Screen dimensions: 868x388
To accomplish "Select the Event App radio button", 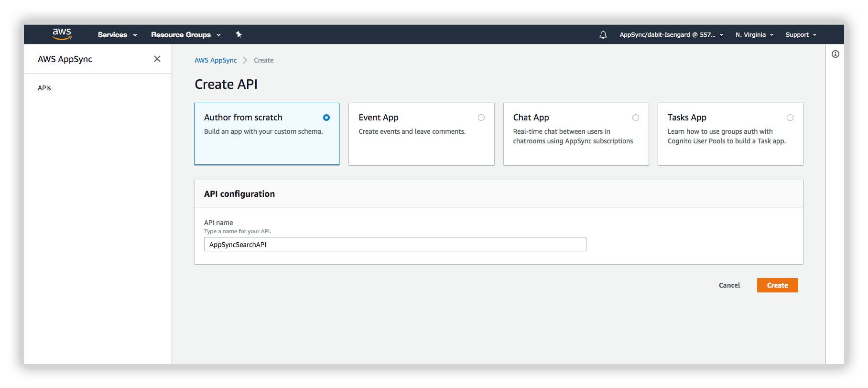I will tap(481, 118).
